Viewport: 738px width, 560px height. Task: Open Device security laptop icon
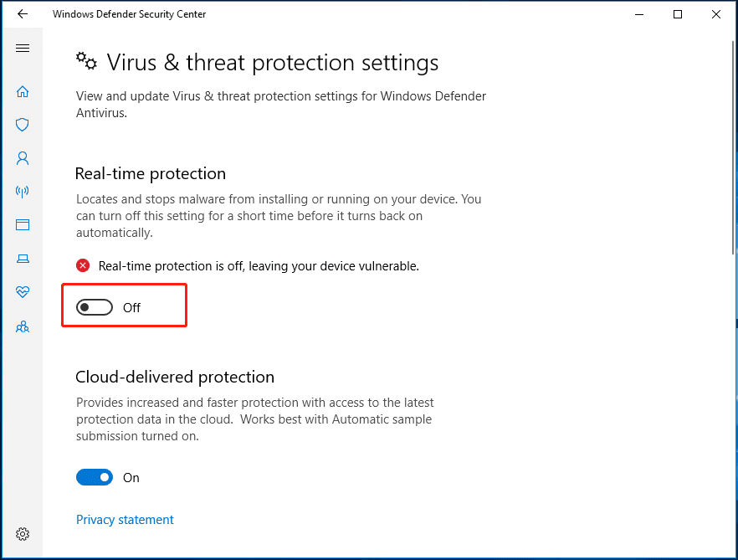(x=23, y=259)
